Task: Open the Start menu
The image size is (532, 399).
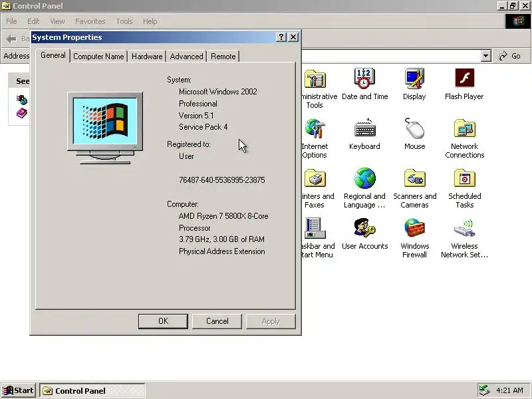Action: [x=19, y=390]
